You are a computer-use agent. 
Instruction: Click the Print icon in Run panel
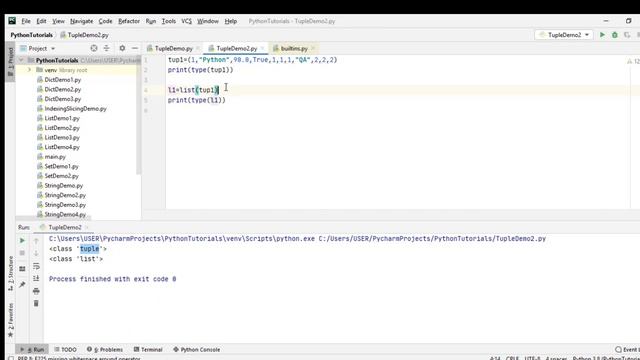(x=36, y=291)
